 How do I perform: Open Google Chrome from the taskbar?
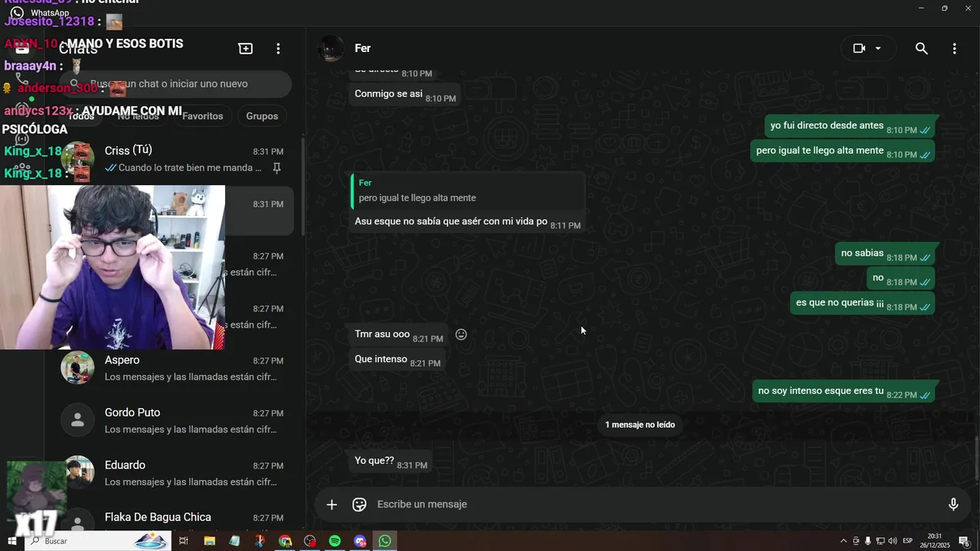285,541
